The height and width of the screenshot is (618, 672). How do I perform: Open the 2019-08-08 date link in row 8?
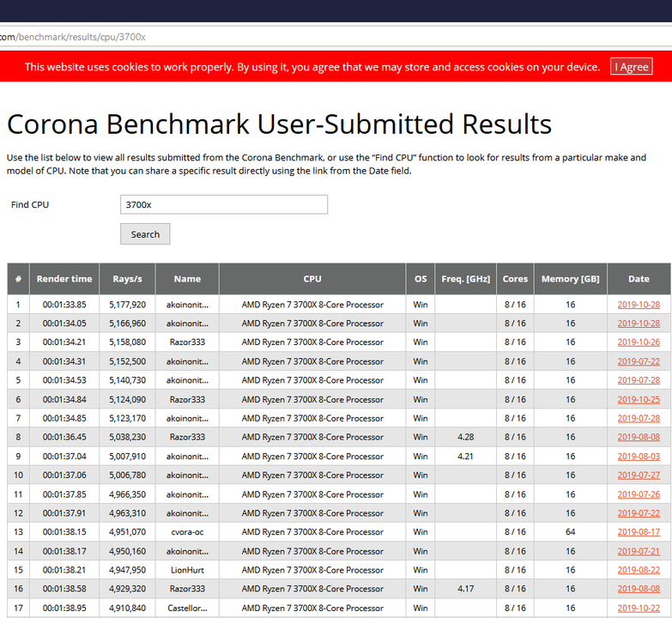[639, 438]
